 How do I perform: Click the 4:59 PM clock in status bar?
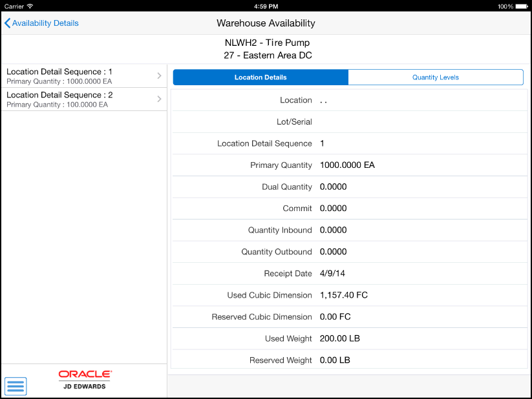pyautogui.click(x=266, y=6)
